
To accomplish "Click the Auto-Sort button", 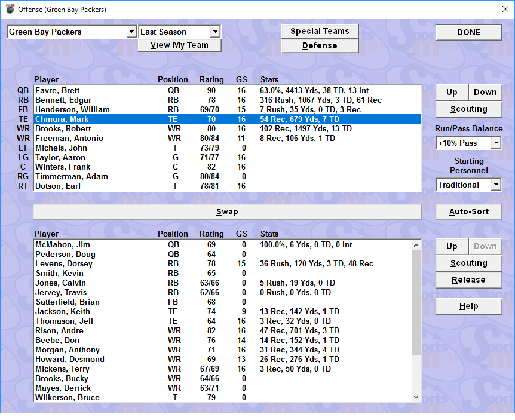I will 468,212.
